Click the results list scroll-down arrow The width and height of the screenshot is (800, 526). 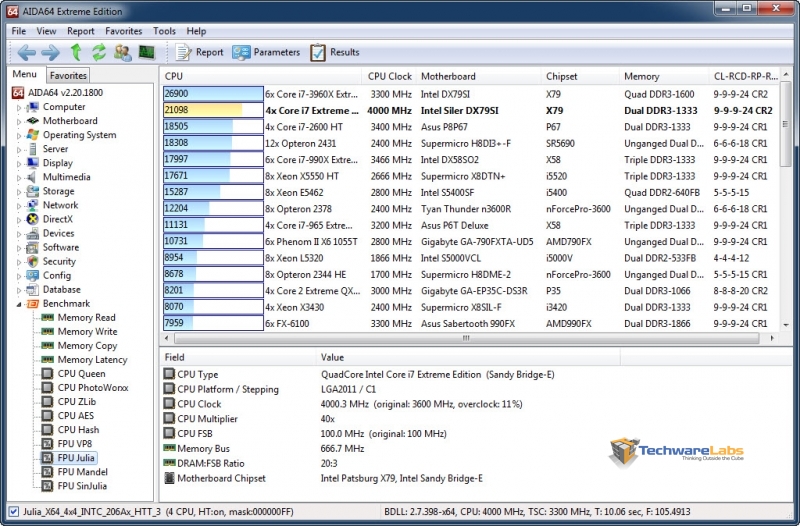[x=786, y=325]
